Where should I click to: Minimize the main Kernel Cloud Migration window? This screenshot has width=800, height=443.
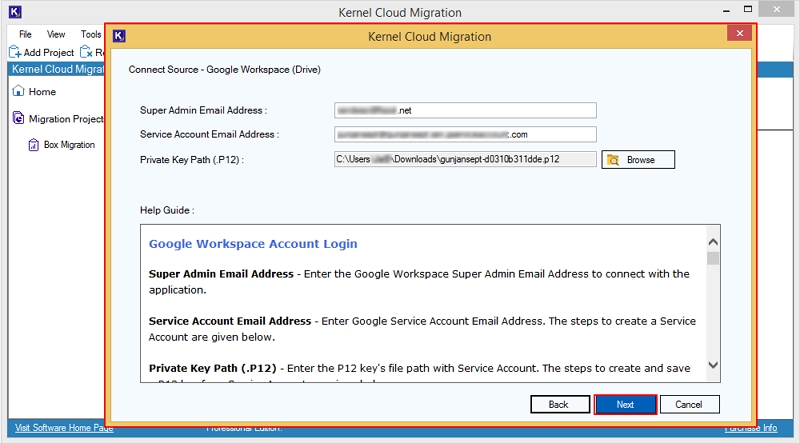(727, 10)
